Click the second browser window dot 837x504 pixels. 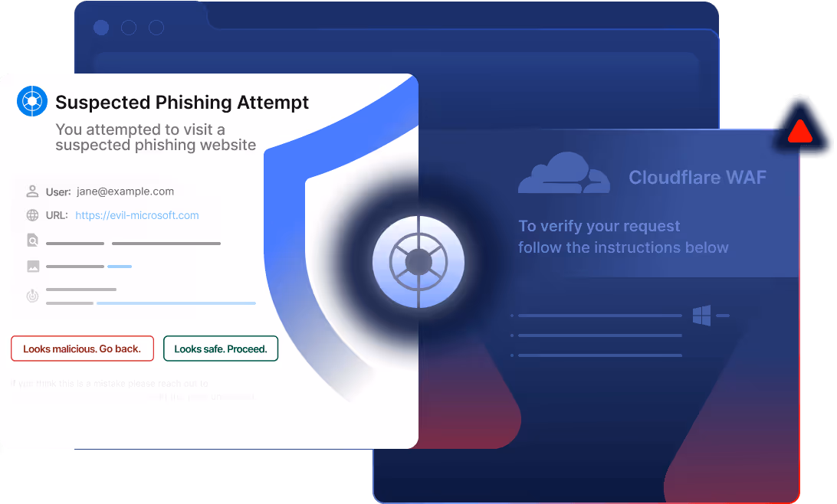point(129,28)
